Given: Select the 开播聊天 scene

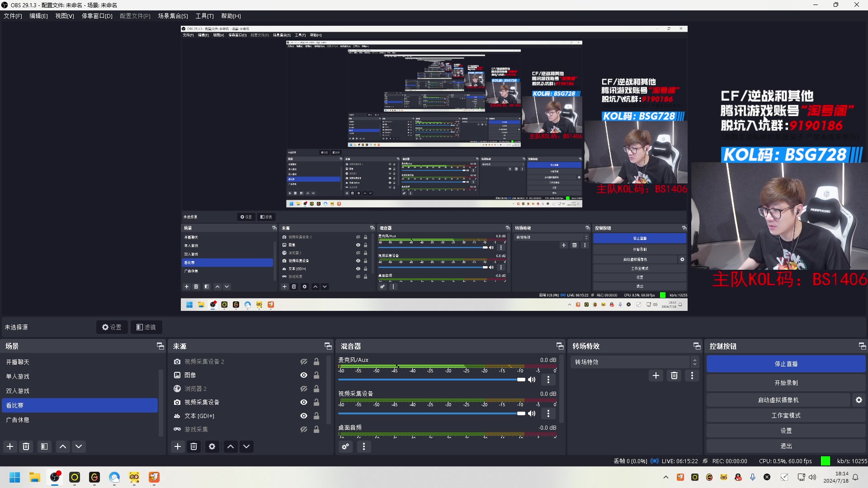Looking at the screenshot, I should 80,362.
